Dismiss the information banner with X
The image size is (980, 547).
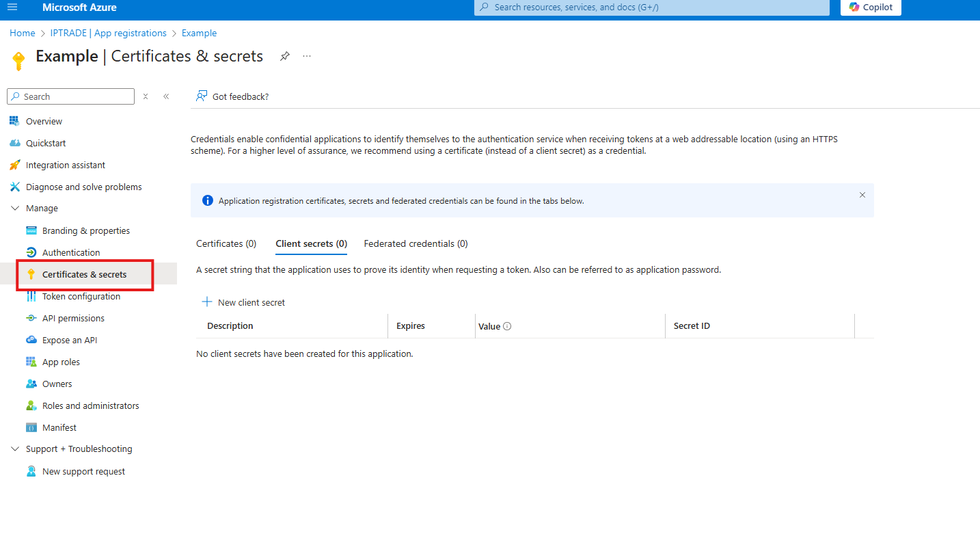(862, 195)
